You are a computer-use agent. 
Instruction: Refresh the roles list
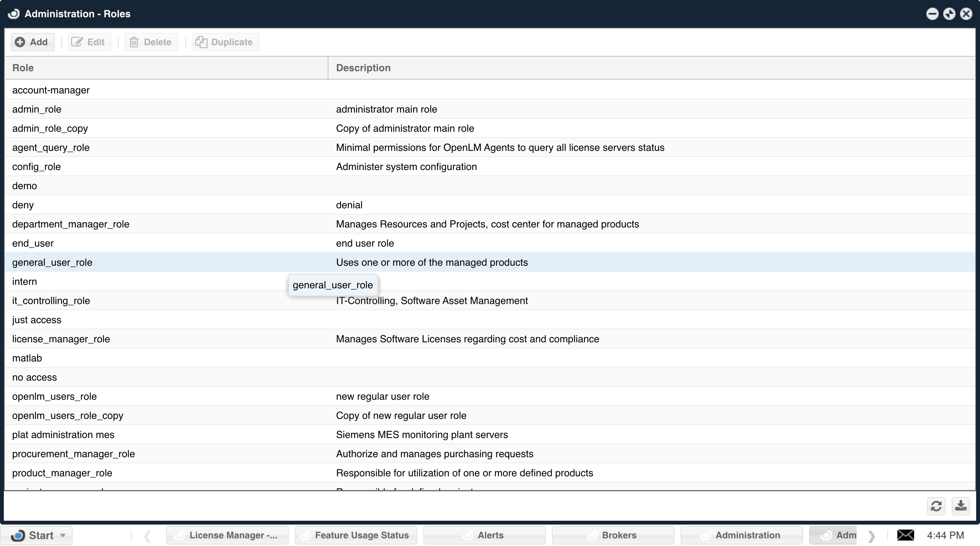coord(936,506)
